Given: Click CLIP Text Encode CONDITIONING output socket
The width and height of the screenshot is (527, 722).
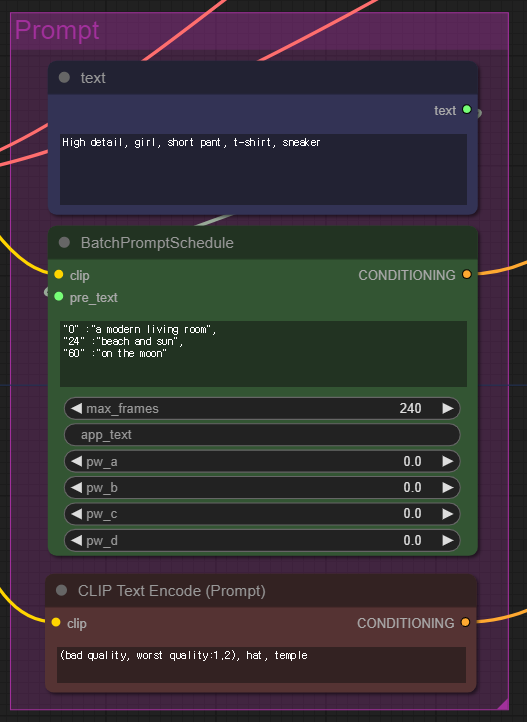Looking at the screenshot, I should click(465, 623).
